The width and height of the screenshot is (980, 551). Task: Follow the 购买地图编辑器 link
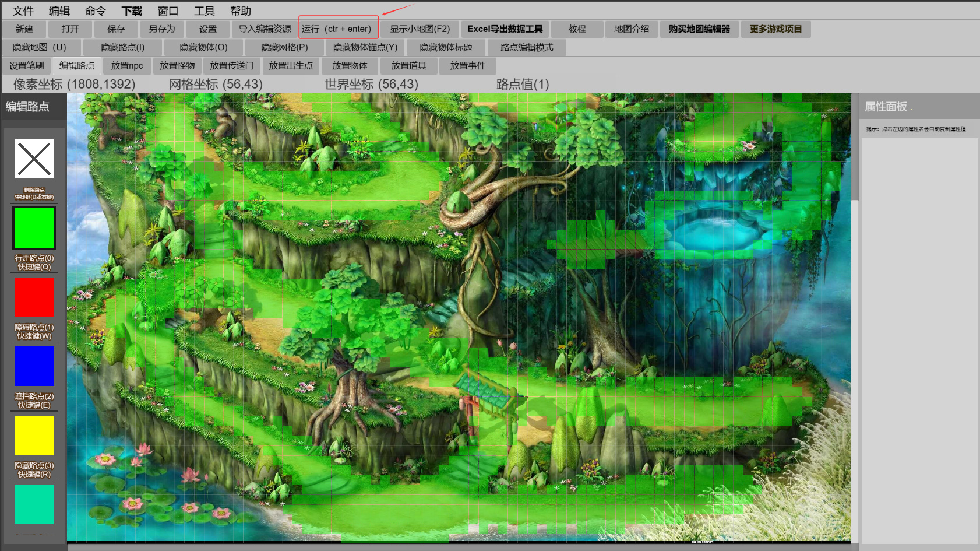[699, 29]
